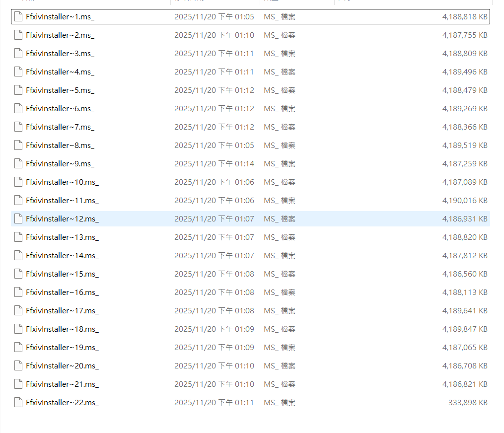Select the file name FfxivInstaller~7.ms_
Viewport: 504px width, 433px height.
pos(60,127)
